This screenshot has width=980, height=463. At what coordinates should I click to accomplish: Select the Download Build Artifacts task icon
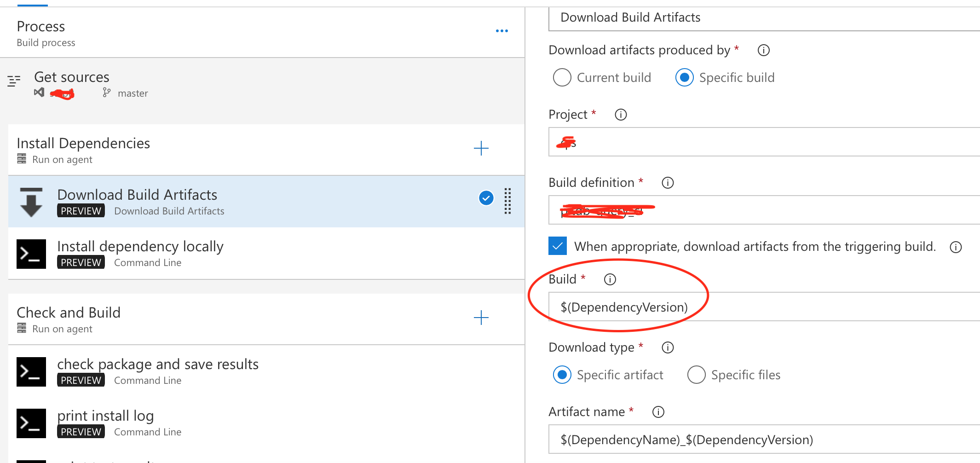[30, 201]
